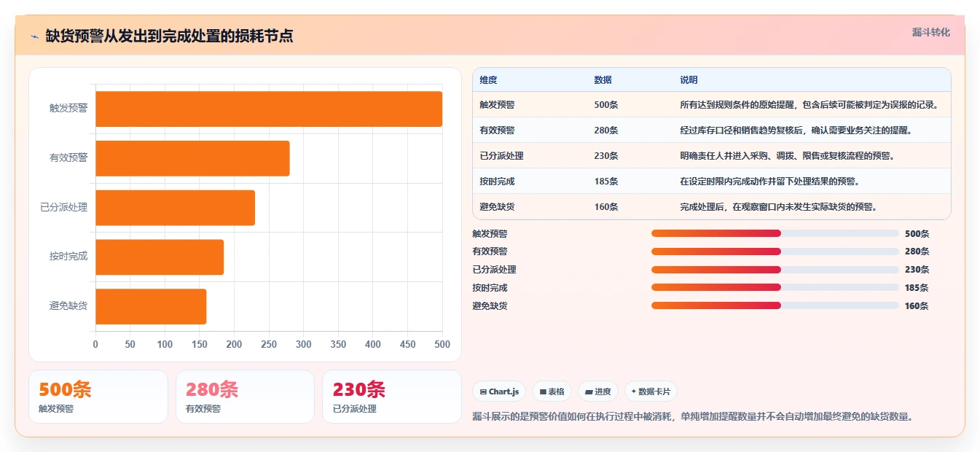Click the title 缺货预警从发出到完成处置的损耗节点
The image size is (980, 452).
tap(169, 36)
